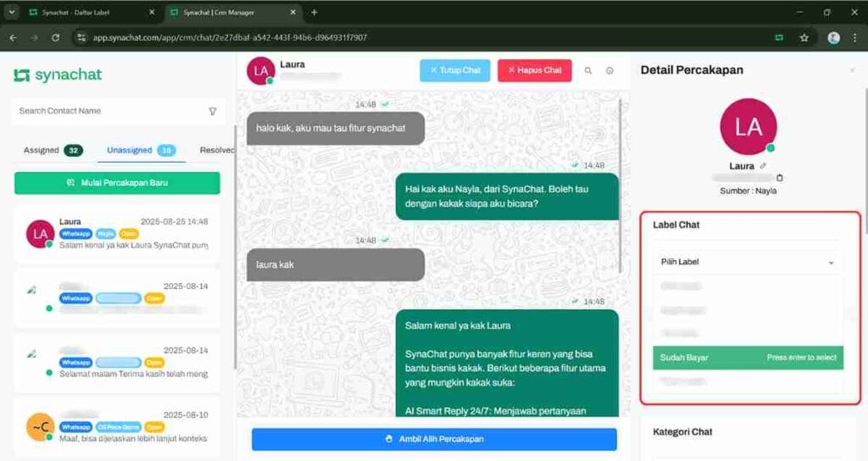This screenshot has height=461, width=868.
Task: Go forward in the browser
Action: [x=34, y=37]
